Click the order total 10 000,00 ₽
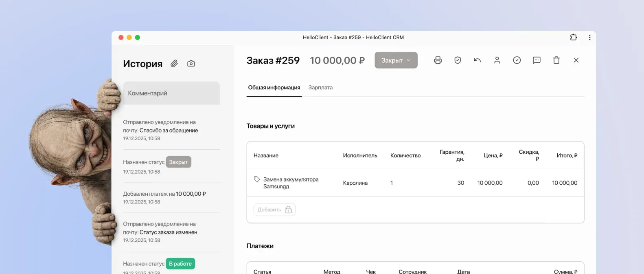 point(337,60)
